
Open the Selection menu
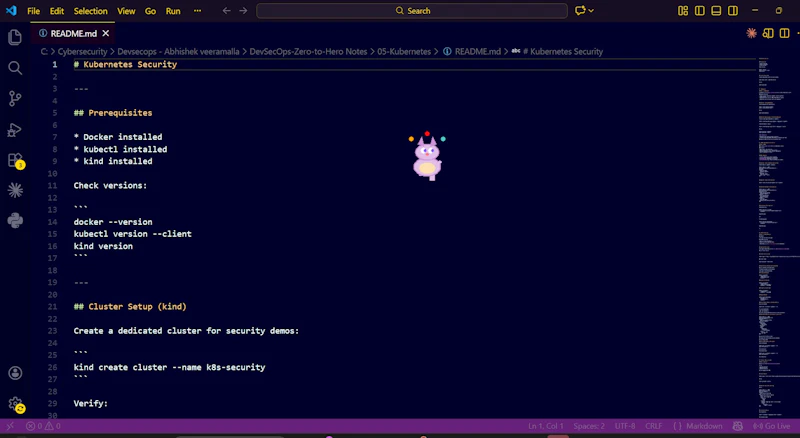(x=90, y=11)
